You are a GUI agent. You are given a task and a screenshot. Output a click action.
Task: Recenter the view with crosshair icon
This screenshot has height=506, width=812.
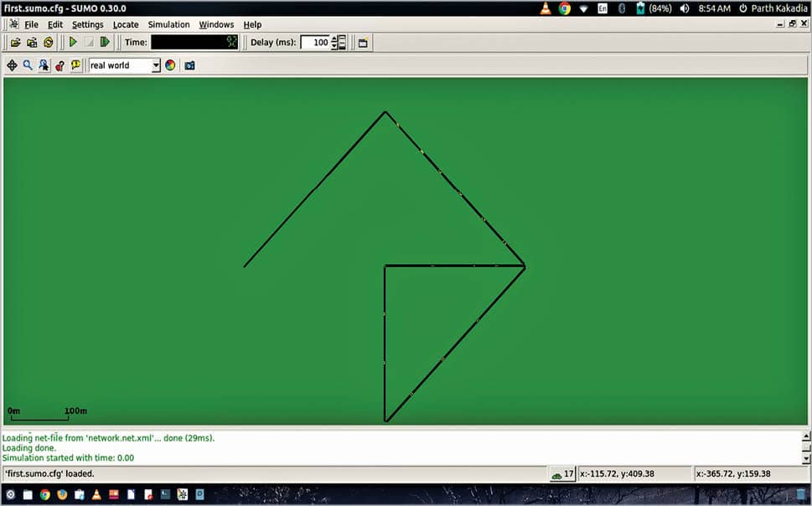(x=12, y=65)
